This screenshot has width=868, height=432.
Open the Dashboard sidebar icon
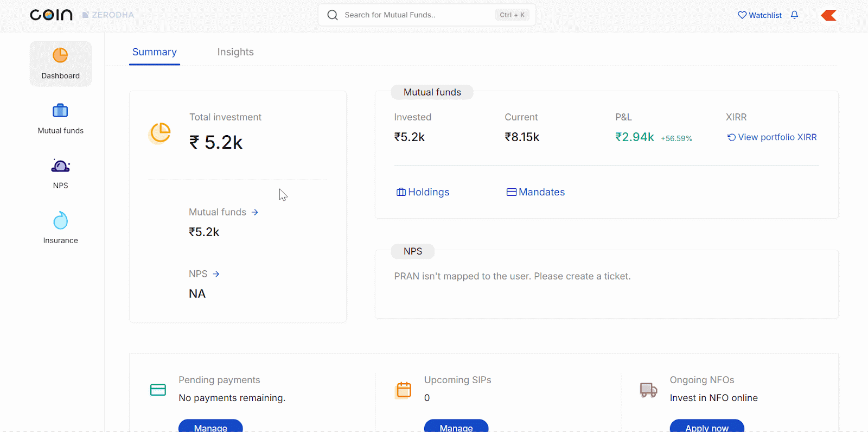click(60, 56)
